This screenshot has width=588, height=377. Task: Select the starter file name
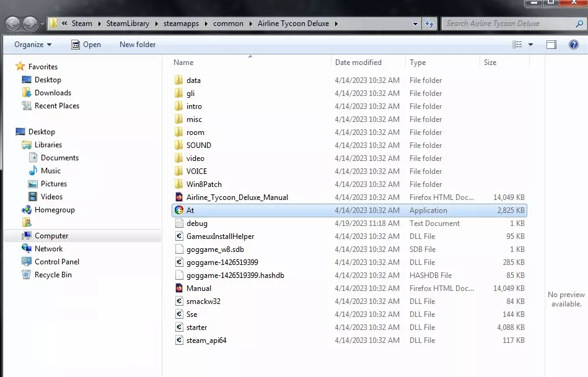[x=196, y=327]
